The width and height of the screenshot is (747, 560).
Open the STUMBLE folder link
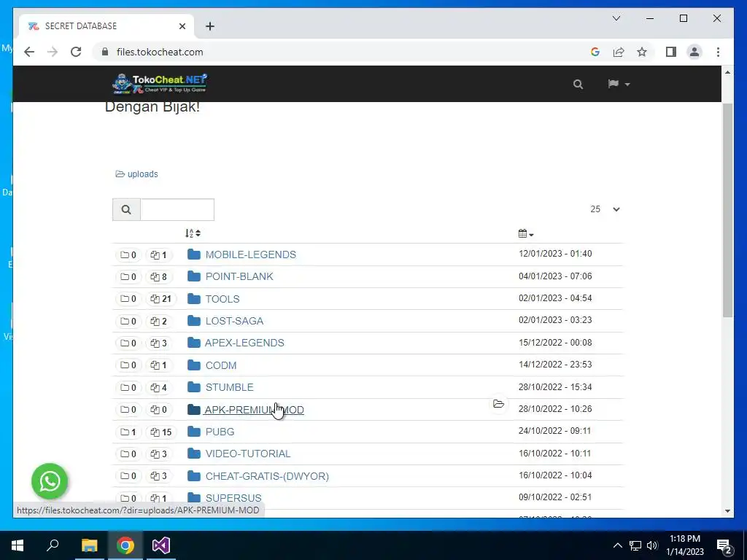pyautogui.click(x=229, y=387)
